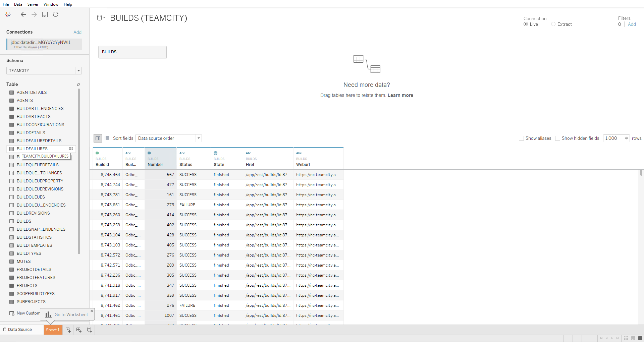Open the Server menu
The height and width of the screenshot is (342, 644).
[x=33, y=4]
